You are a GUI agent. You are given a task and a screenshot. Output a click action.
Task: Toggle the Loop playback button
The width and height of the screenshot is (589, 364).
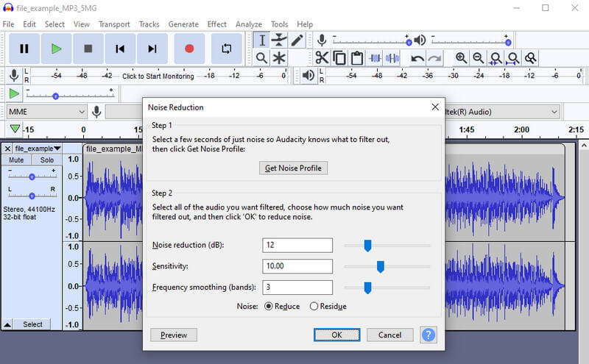[x=225, y=49]
